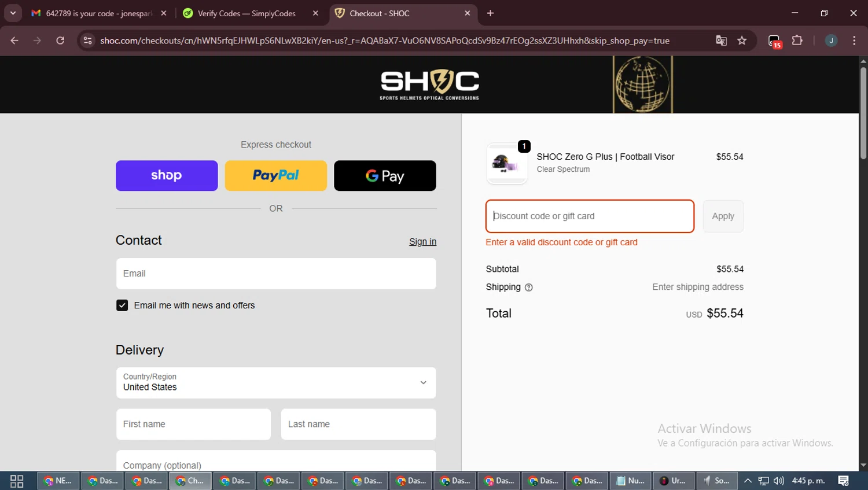This screenshot has width=868, height=490.
Task: Click the page vertical scrollbar
Action: pos(863,114)
